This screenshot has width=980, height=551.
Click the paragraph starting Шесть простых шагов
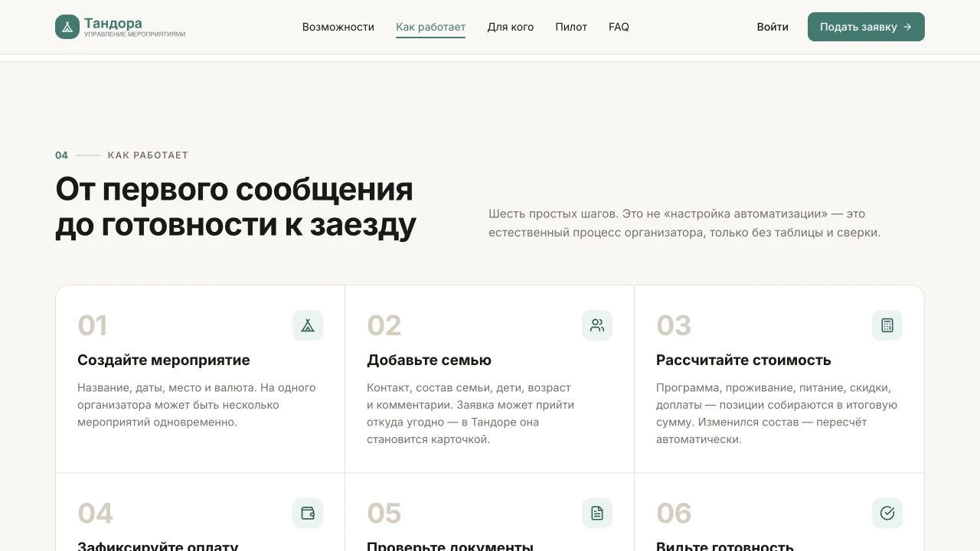coord(684,223)
